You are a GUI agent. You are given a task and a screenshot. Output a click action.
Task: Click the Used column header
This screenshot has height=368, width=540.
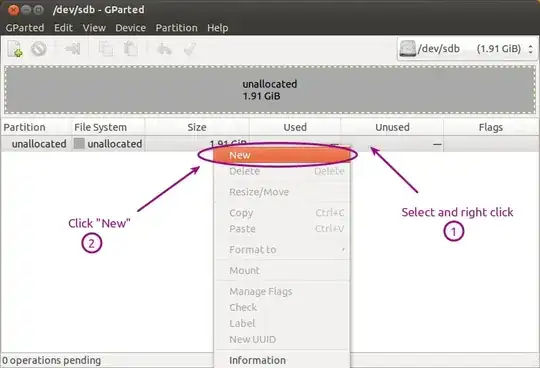pos(295,127)
